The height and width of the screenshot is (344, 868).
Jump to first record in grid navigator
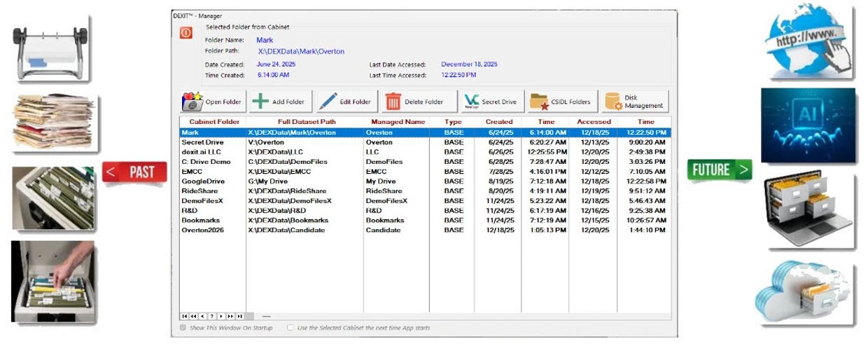185,317
